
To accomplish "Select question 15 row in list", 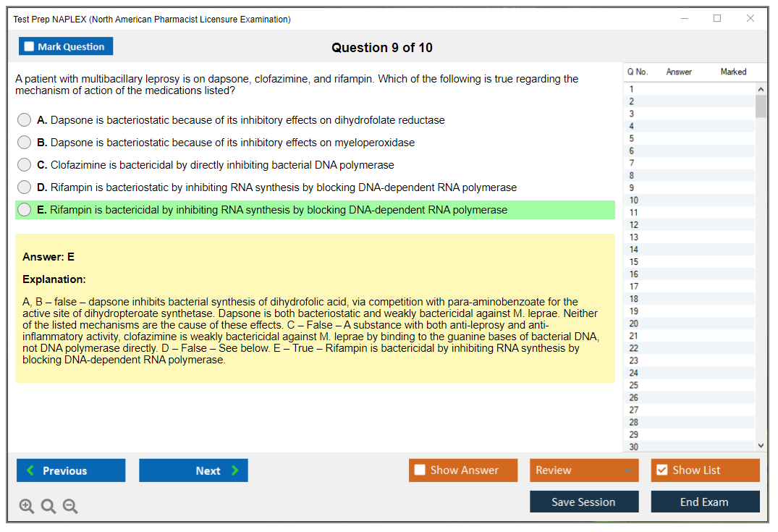I will (688, 262).
